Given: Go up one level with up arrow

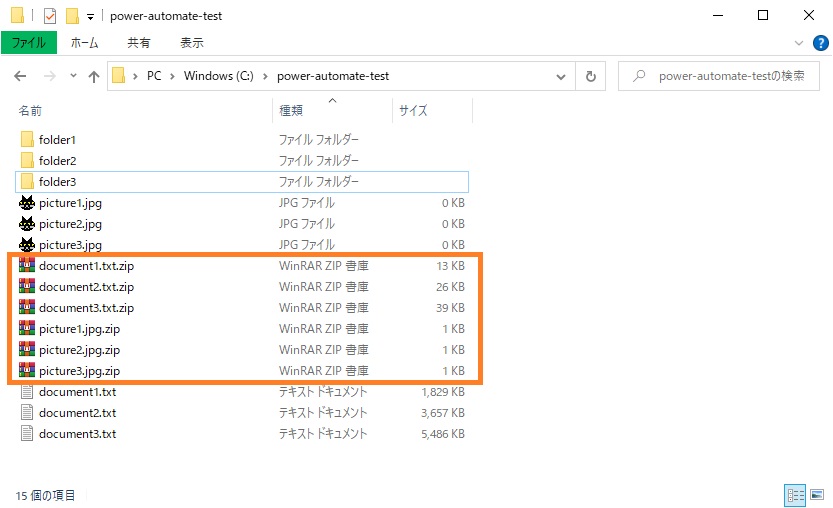Looking at the screenshot, I should pyautogui.click(x=94, y=77).
